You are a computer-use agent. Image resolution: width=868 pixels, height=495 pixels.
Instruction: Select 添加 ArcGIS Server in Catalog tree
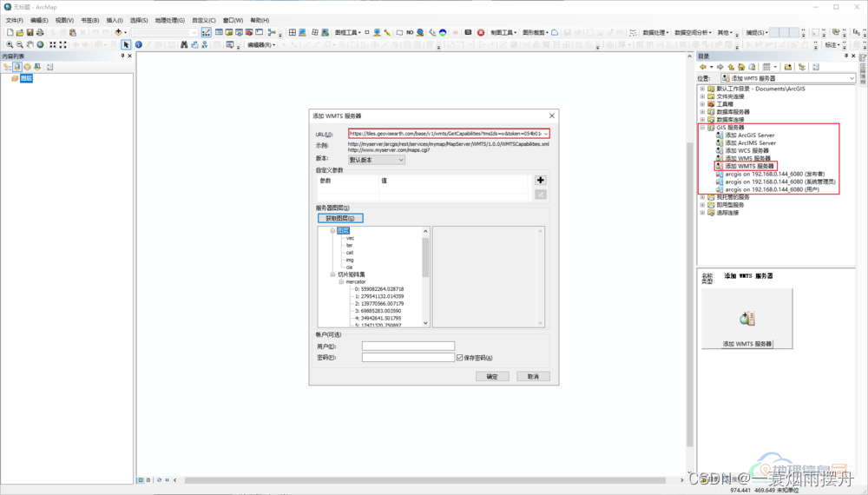(x=750, y=135)
